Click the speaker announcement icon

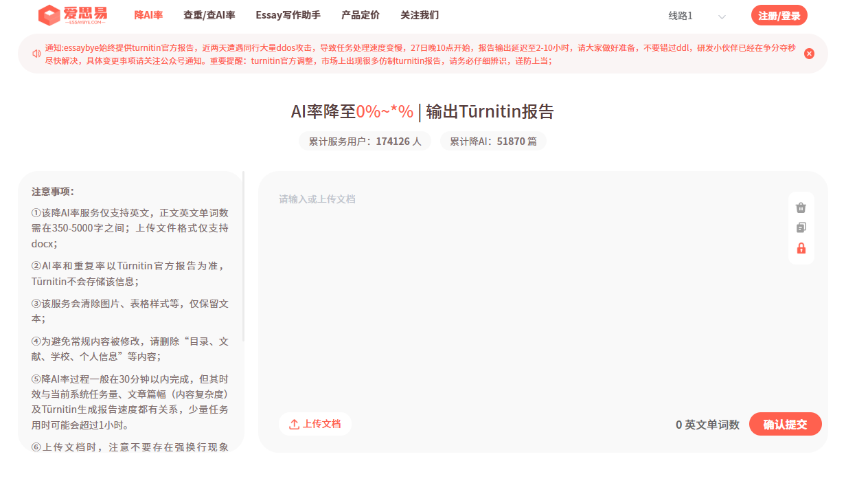36,54
